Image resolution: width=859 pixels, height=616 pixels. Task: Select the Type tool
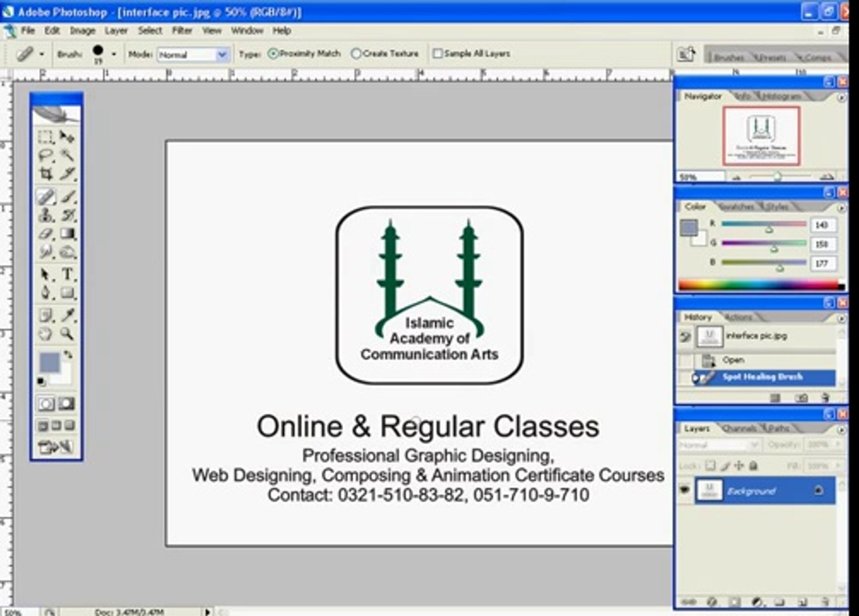click(67, 274)
